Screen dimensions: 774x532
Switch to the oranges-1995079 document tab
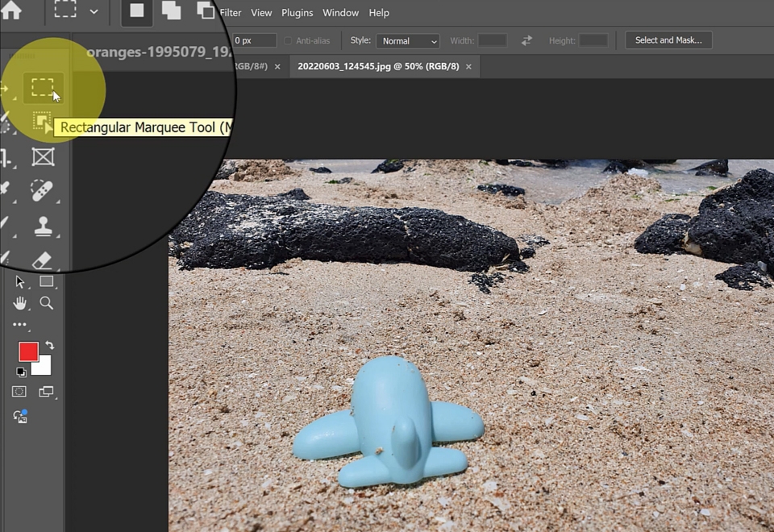(x=158, y=52)
